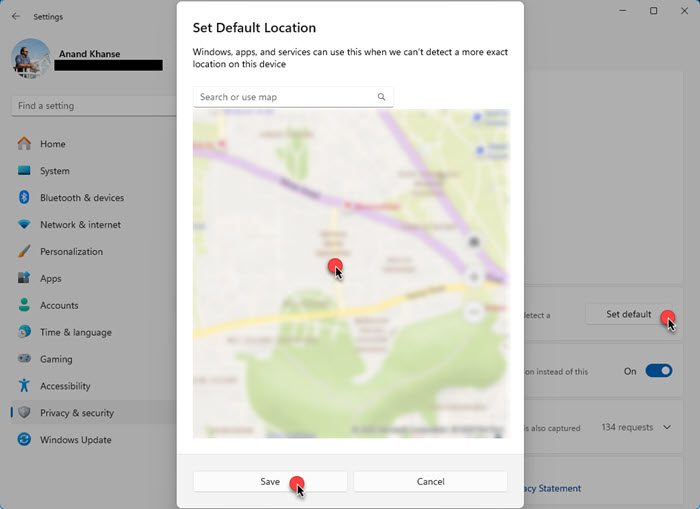Screen dimensions: 700x509
Task: Click the magnifier icon in map search
Action: pos(381,97)
